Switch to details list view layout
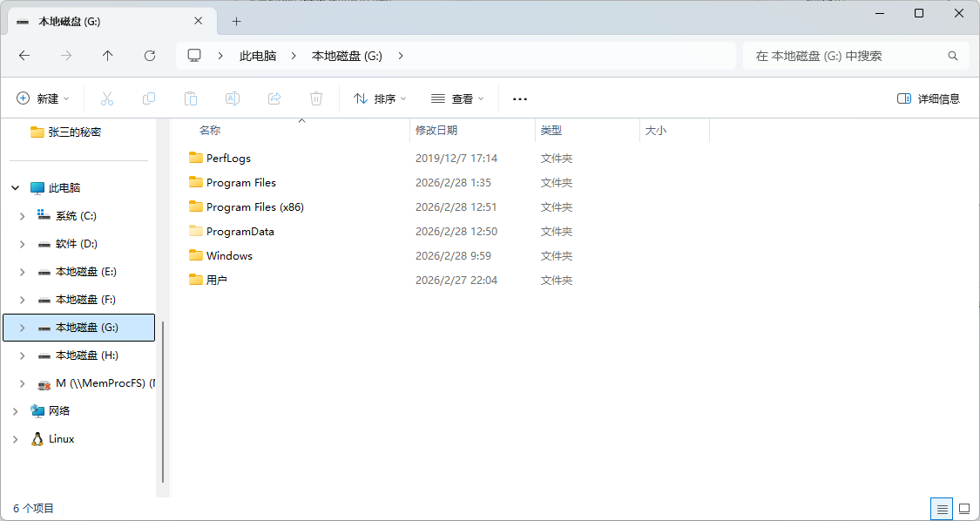 click(x=942, y=508)
